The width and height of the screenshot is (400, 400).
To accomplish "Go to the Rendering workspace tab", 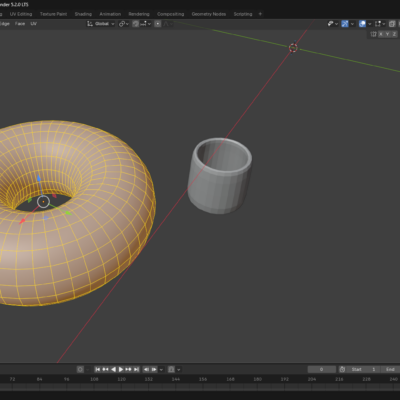I will click(139, 14).
